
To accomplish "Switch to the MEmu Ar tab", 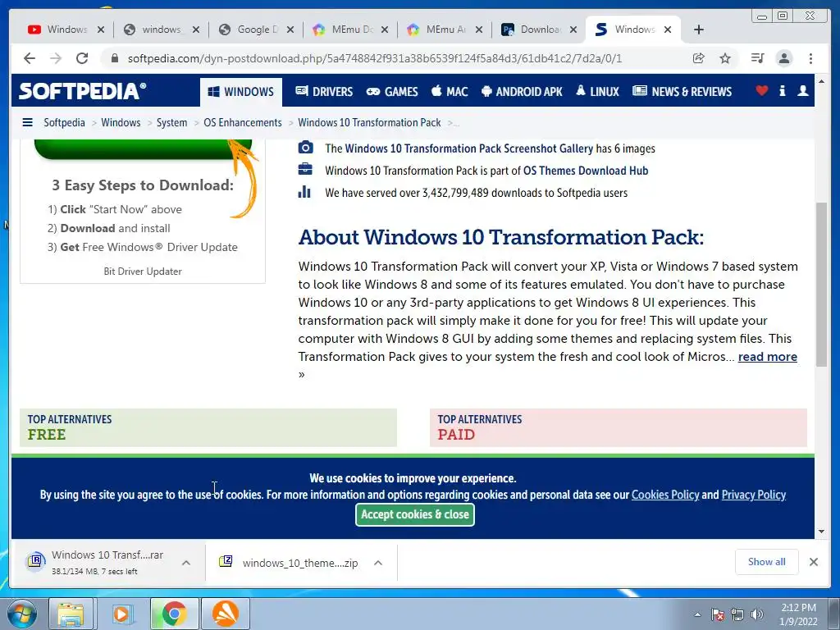I will [445, 30].
